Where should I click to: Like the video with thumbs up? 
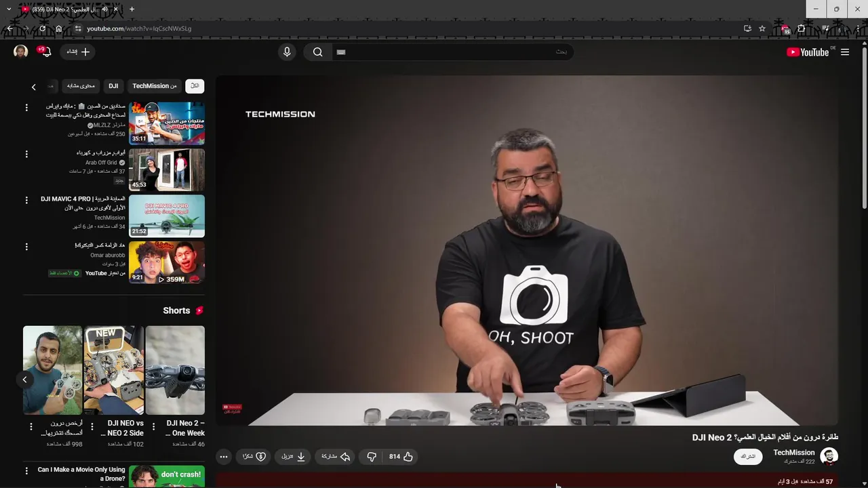(x=401, y=457)
